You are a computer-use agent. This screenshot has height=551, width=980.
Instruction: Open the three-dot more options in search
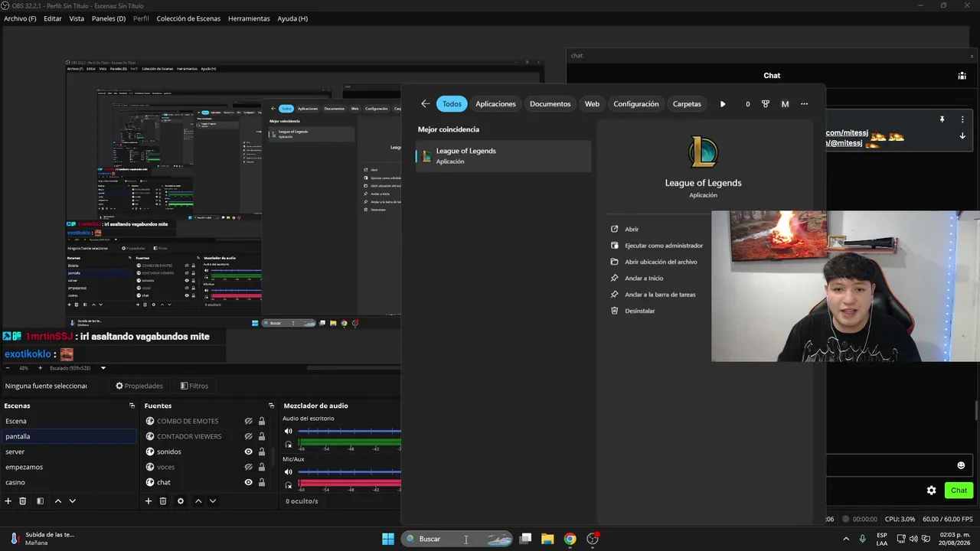tap(804, 104)
